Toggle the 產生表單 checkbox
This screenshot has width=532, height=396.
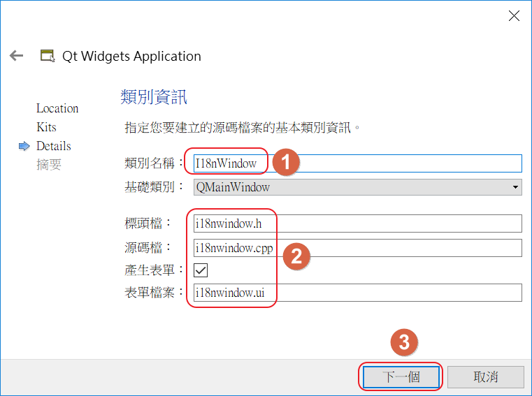201,270
